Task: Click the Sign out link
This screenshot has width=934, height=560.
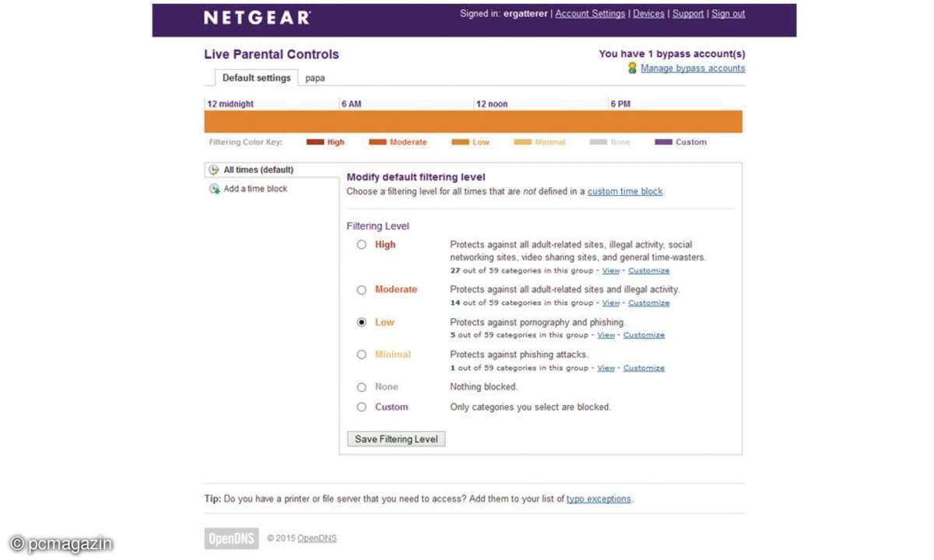Action: [x=729, y=14]
